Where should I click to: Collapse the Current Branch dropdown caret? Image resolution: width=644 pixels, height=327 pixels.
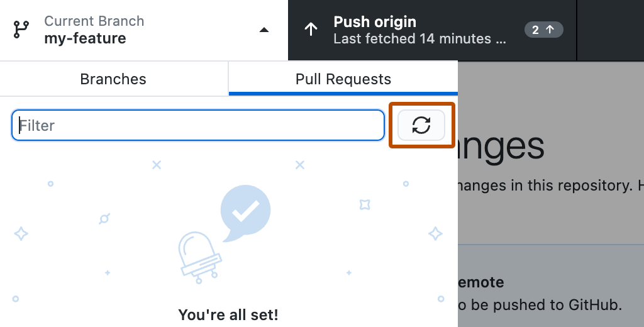264,30
